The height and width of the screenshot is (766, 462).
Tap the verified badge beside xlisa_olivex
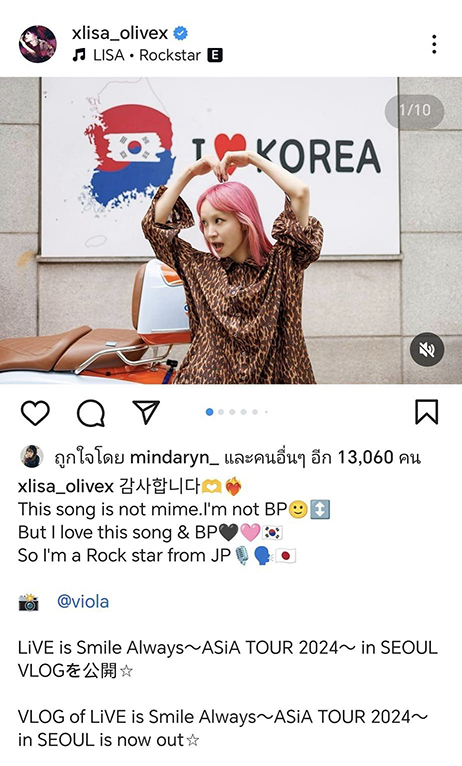coord(180,33)
